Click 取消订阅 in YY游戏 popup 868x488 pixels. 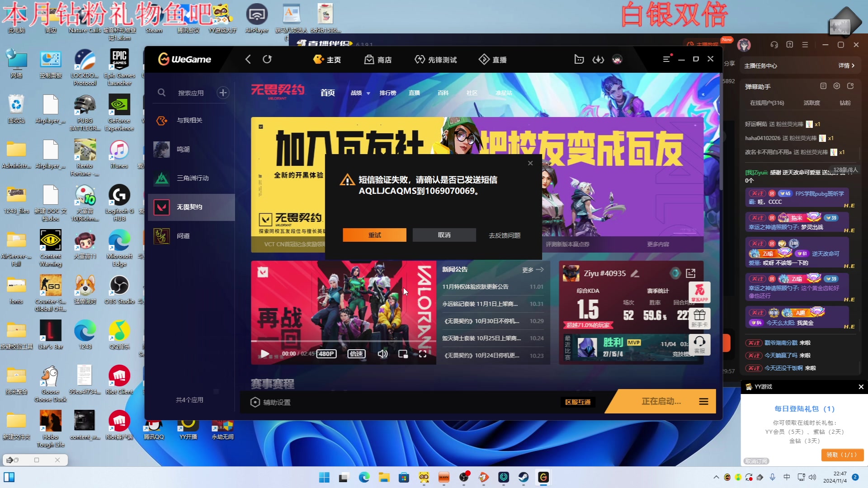pos(756,461)
